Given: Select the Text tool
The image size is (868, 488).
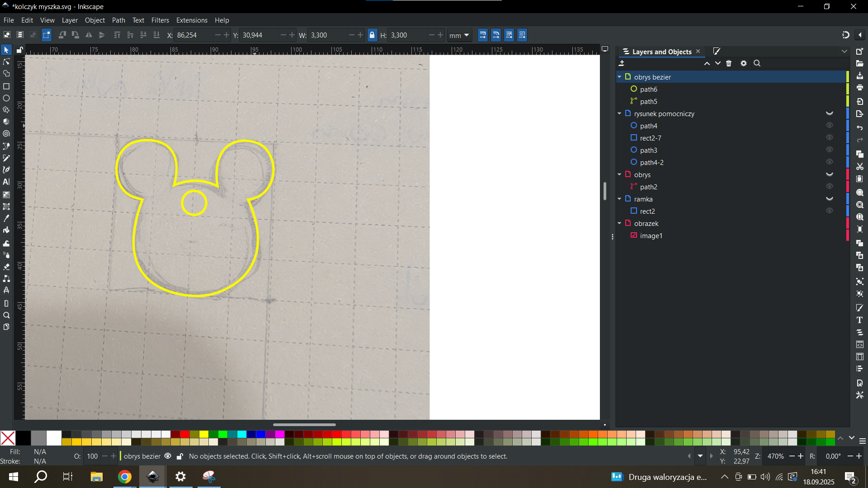Looking at the screenshot, I should click(6, 182).
